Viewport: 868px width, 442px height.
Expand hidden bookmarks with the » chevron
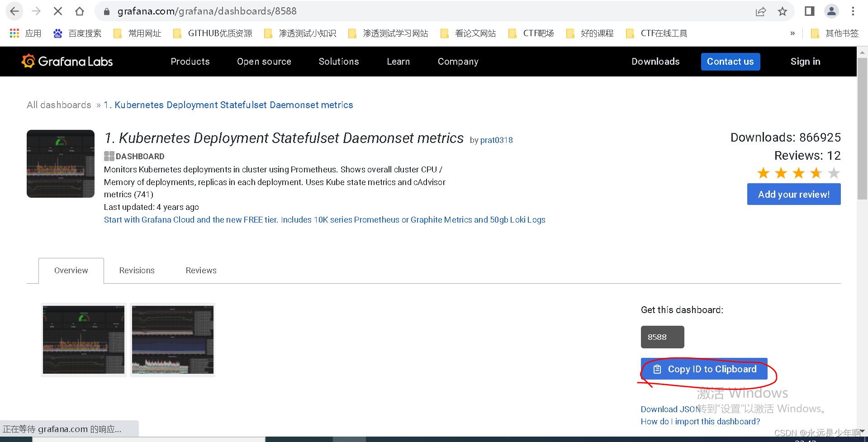[792, 33]
